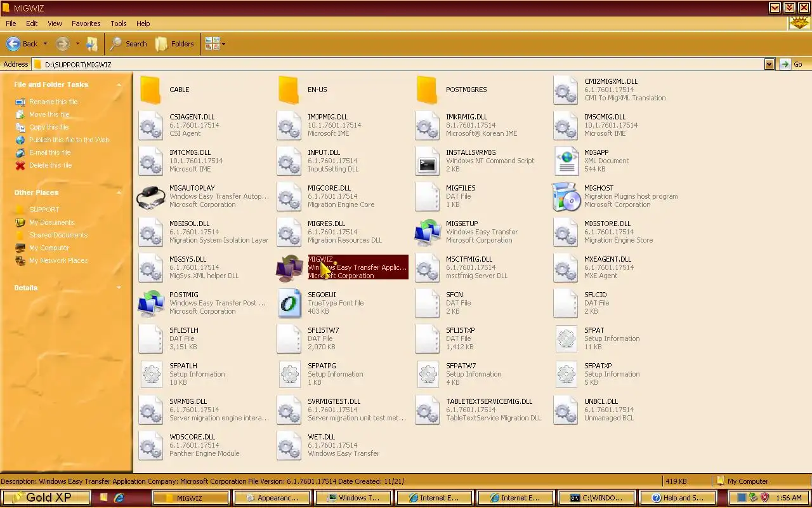Switch to C:\WINDO... command prompt taskbar button
The height and width of the screenshot is (508, 812).
tap(597, 498)
